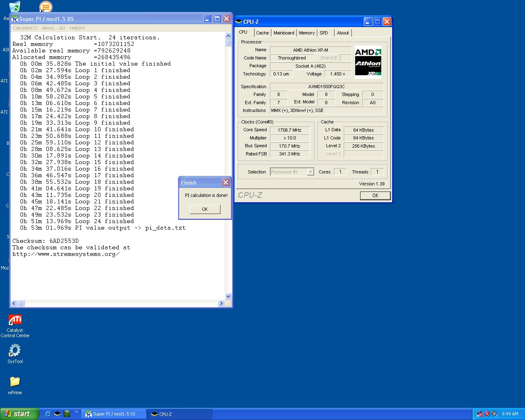Viewport: 525px width, 420px height.
Task: Open the Windows Start menu
Action: tap(20, 414)
